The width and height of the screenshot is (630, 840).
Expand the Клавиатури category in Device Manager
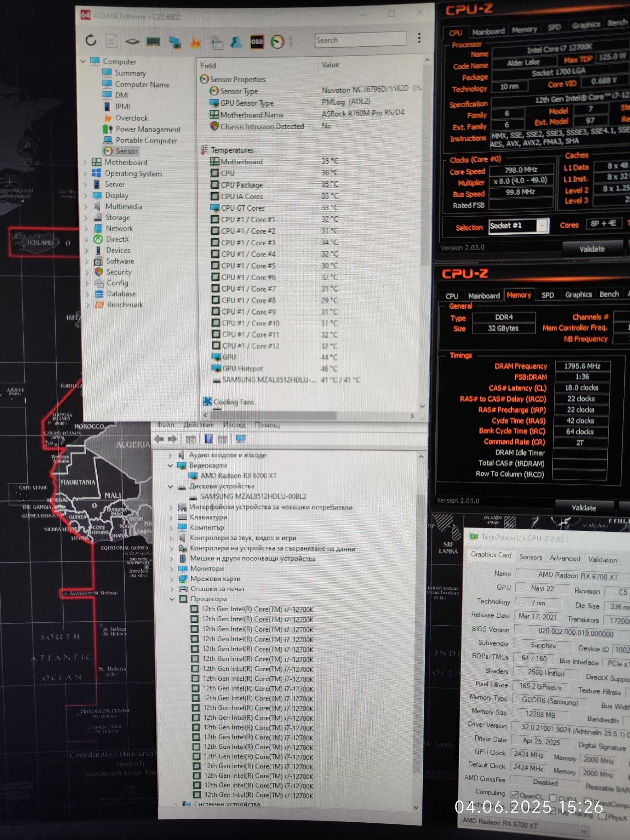(170, 517)
